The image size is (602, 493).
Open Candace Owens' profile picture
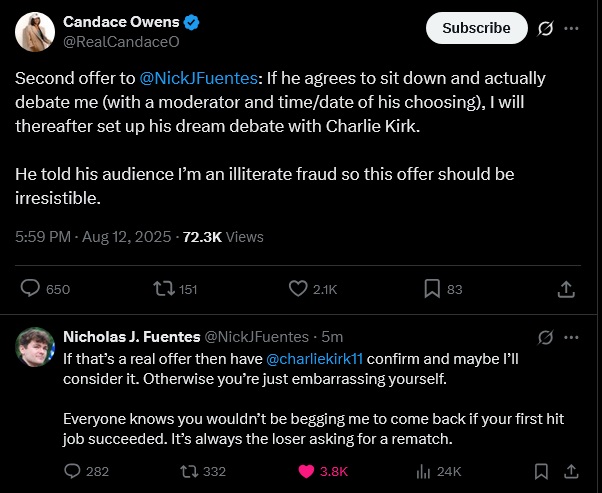point(34,33)
